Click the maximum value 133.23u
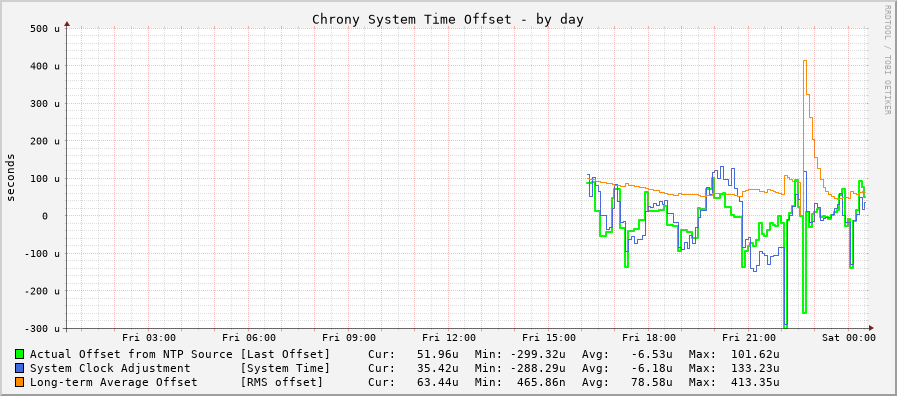 point(755,368)
